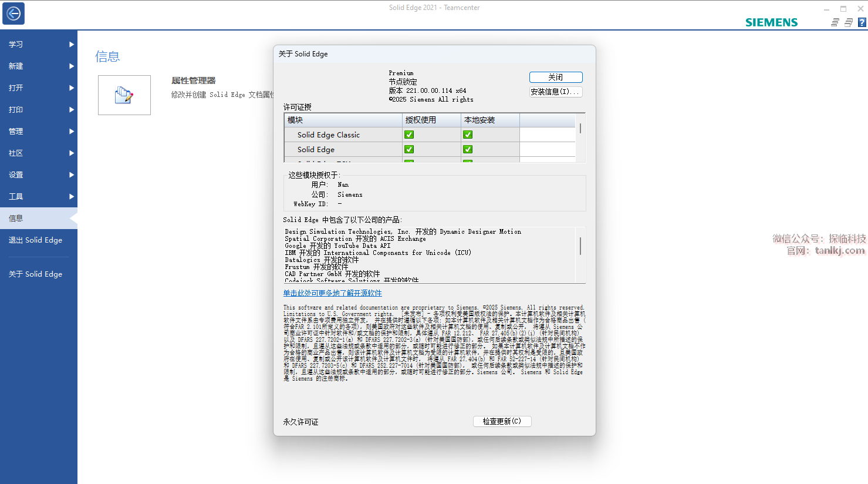Viewport: 868px width, 484px height.
Task: Open the blue Help question mark icon
Action: coord(862,22)
